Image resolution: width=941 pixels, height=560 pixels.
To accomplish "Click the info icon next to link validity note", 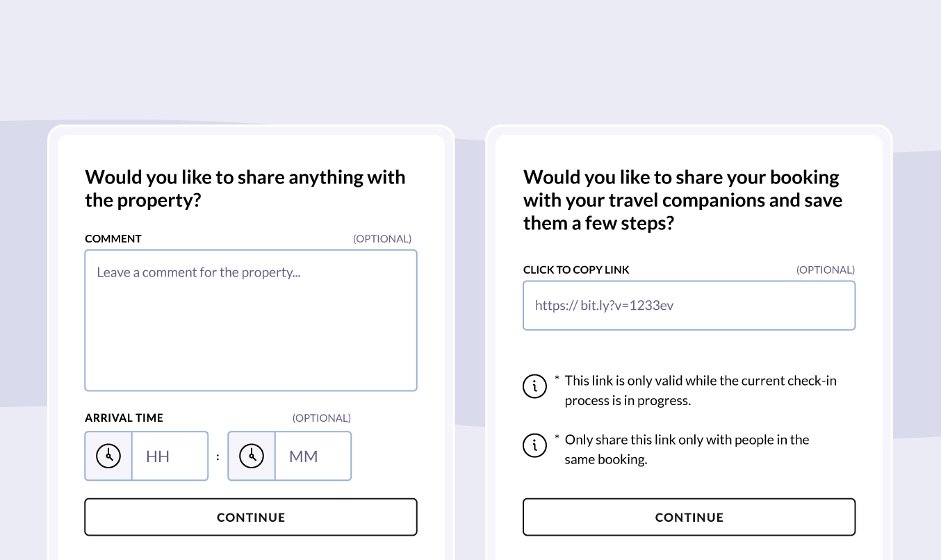I will coord(534,386).
